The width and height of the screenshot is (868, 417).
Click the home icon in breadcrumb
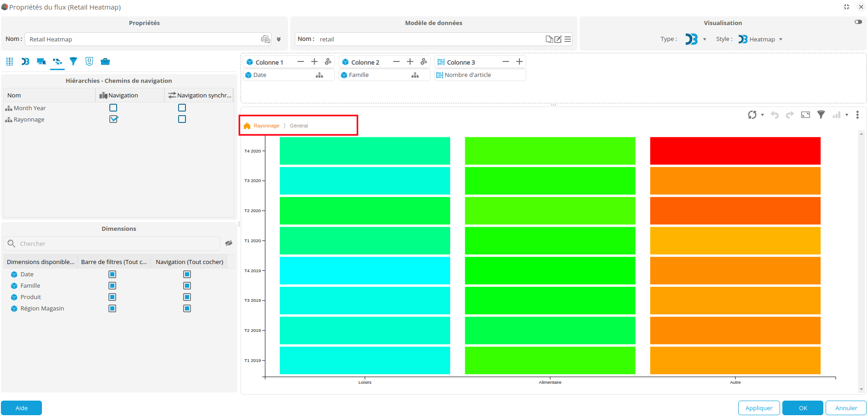click(x=247, y=126)
